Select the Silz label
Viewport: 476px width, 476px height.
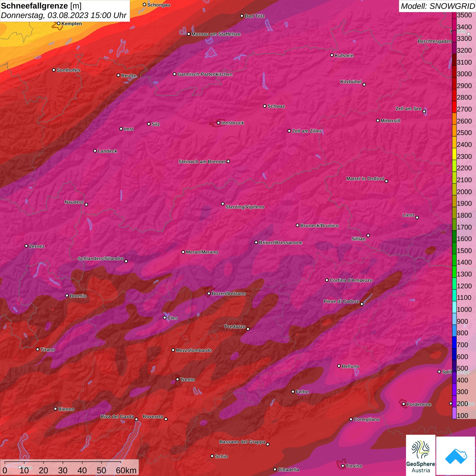point(156,124)
